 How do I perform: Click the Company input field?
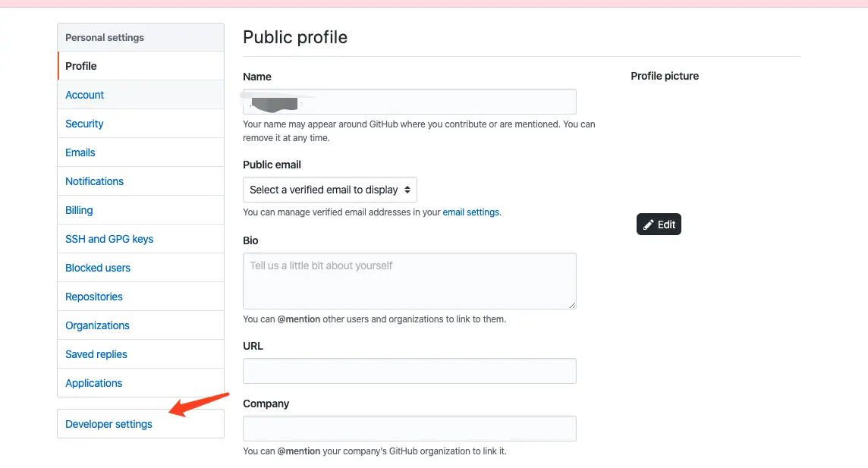pyautogui.click(x=409, y=429)
